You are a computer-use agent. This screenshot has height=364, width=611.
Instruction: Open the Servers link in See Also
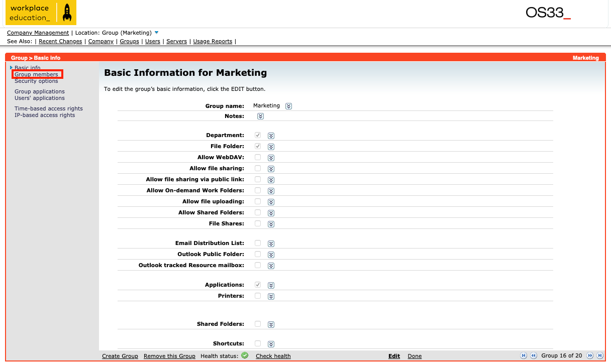pyautogui.click(x=177, y=41)
